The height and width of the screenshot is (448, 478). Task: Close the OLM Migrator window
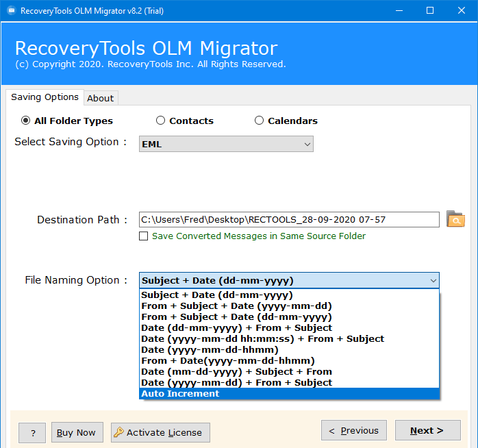(462, 11)
